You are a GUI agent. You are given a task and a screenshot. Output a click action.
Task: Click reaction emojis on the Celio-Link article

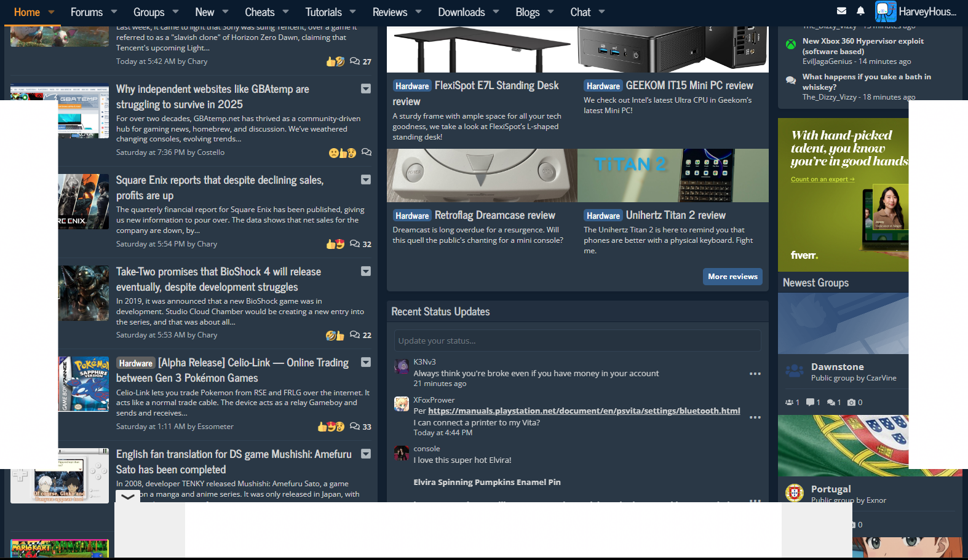pos(331,427)
